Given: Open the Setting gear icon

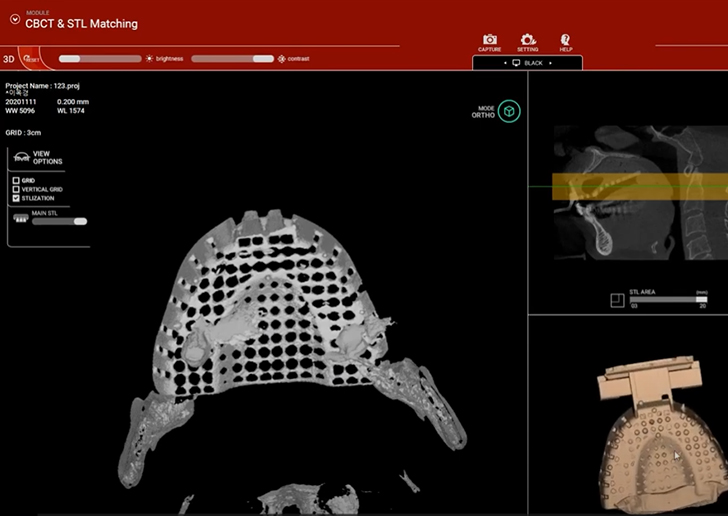Looking at the screenshot, I should click(x=528, y=39).
